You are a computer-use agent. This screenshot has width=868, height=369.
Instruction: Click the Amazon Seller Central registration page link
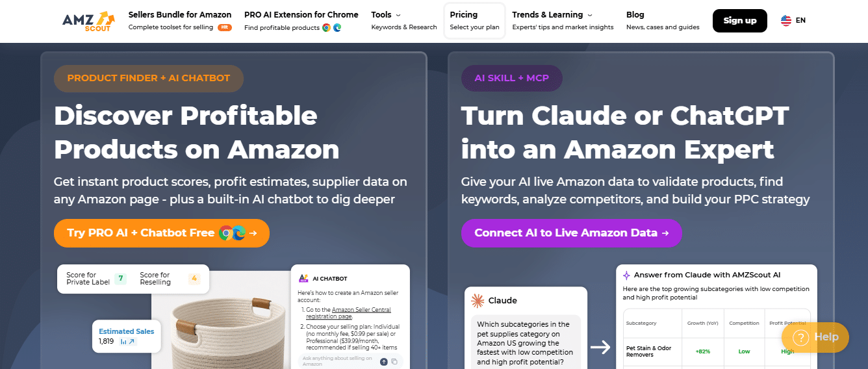pos(361,313)
